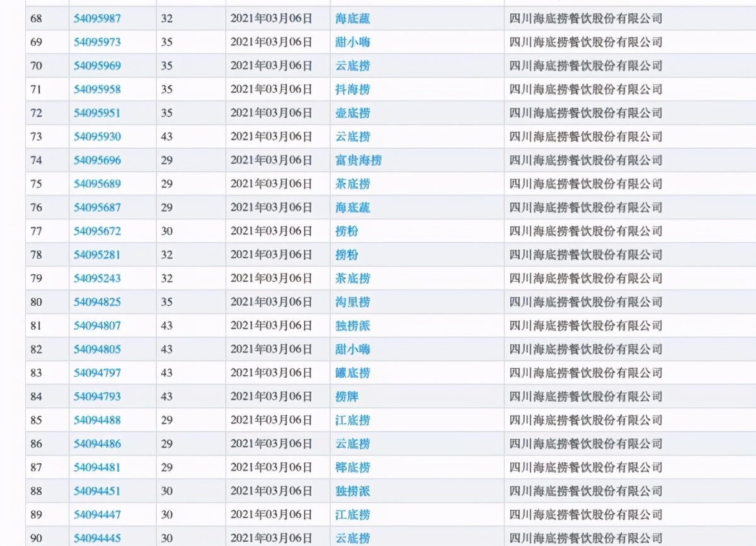
Task: Click the 54095696 application link
Action: click(97, 160)
